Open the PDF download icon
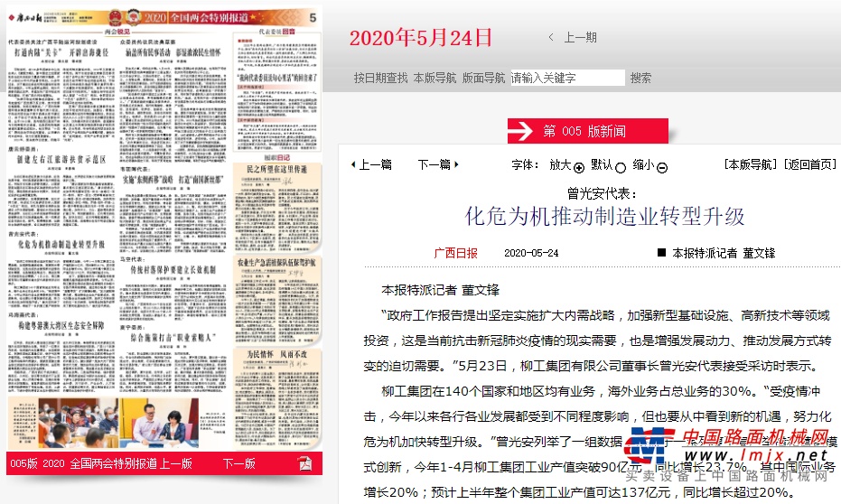 pos(305,463)
